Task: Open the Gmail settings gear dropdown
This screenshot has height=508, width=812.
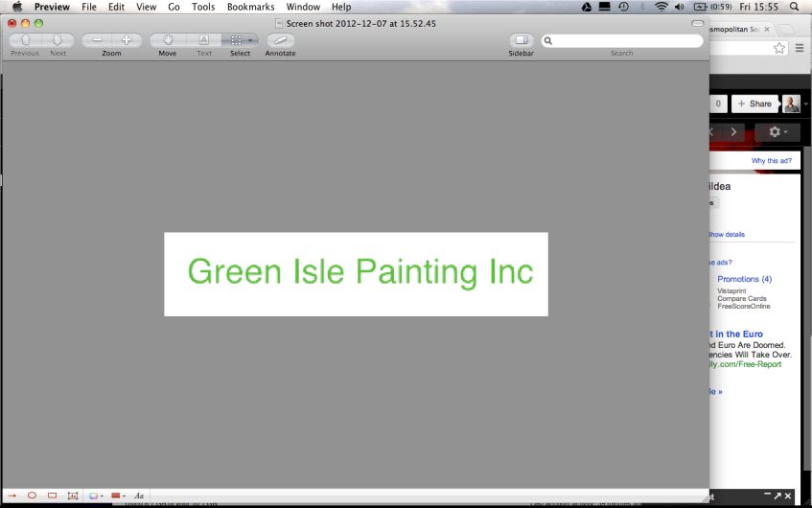Action: point(777,131)
